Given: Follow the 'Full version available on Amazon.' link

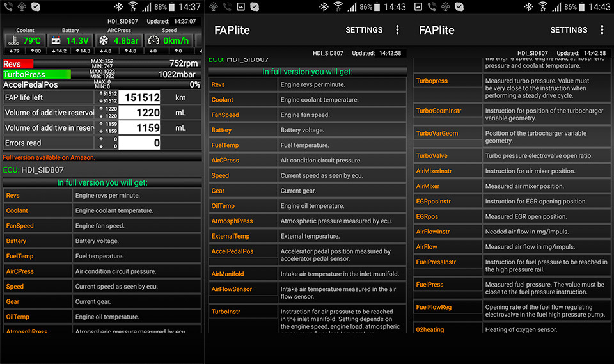Looking at the screenshot, I should tap(49, 157).
